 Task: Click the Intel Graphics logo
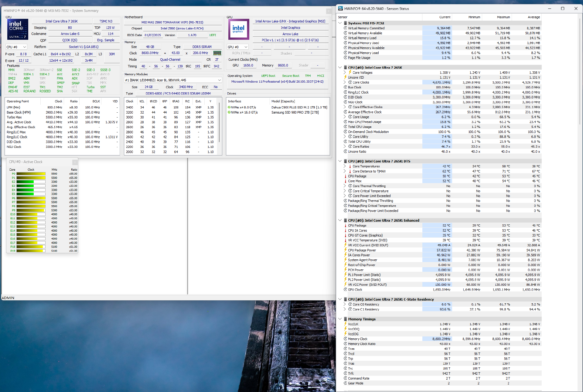[x=238, y=29]
